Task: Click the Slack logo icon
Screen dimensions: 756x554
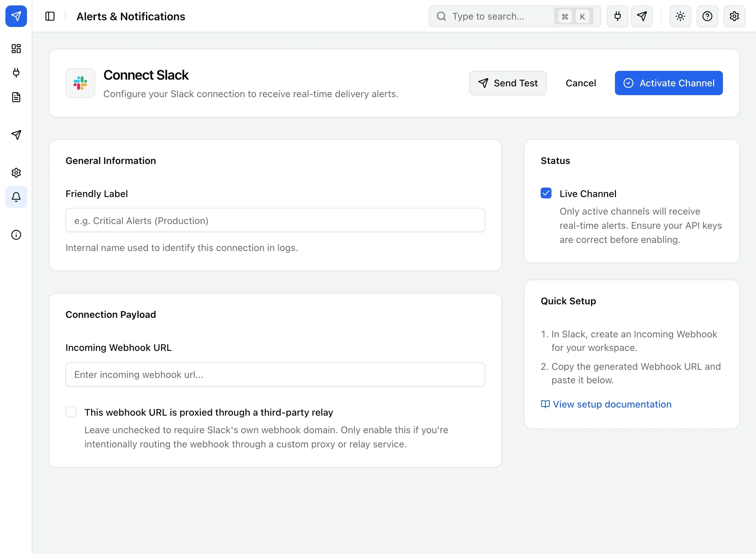Action: point(80,83)
